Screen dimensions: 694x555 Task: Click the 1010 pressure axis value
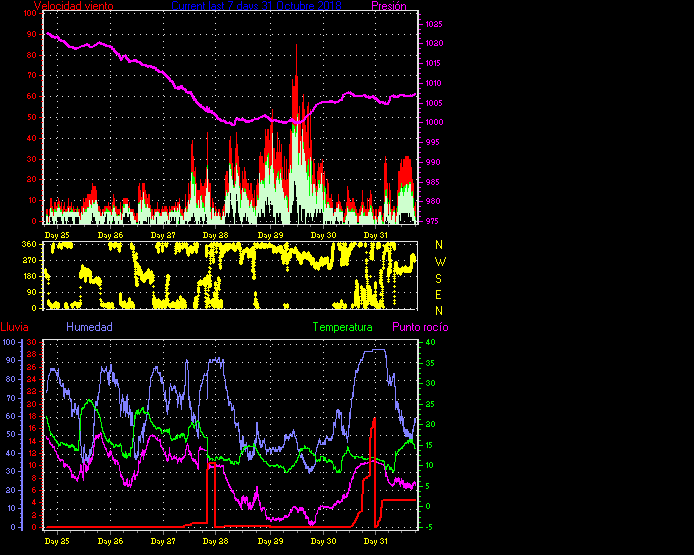tap(434, 83)
